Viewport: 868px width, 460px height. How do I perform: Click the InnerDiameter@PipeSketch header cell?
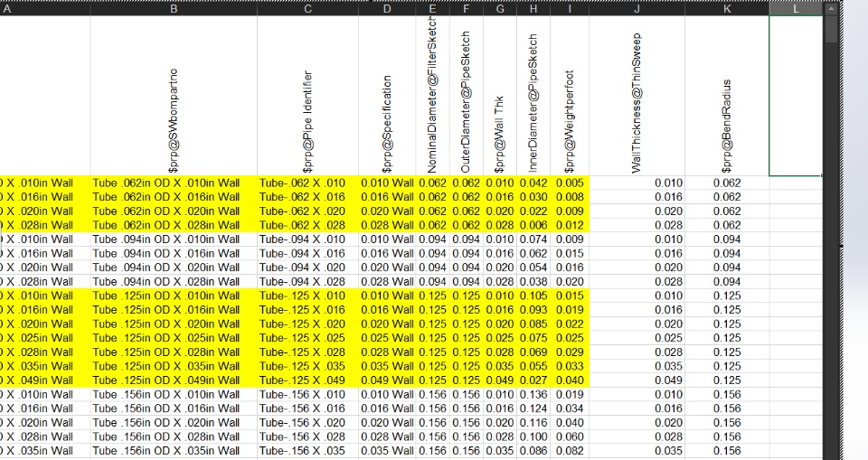[x=533, y=96]
